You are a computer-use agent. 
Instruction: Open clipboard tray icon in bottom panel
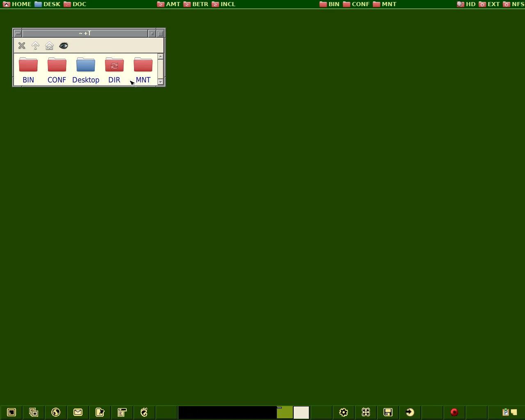click(x=506, y=412)
